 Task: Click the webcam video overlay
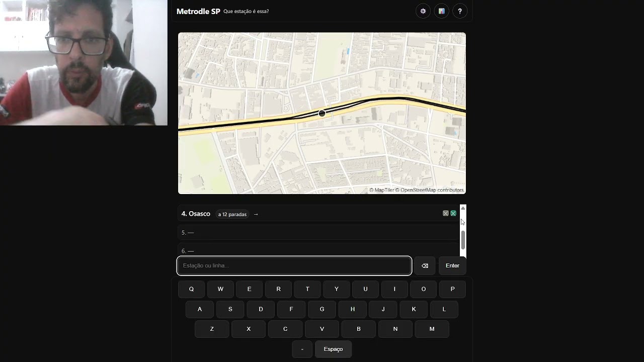tap(84, 62)
